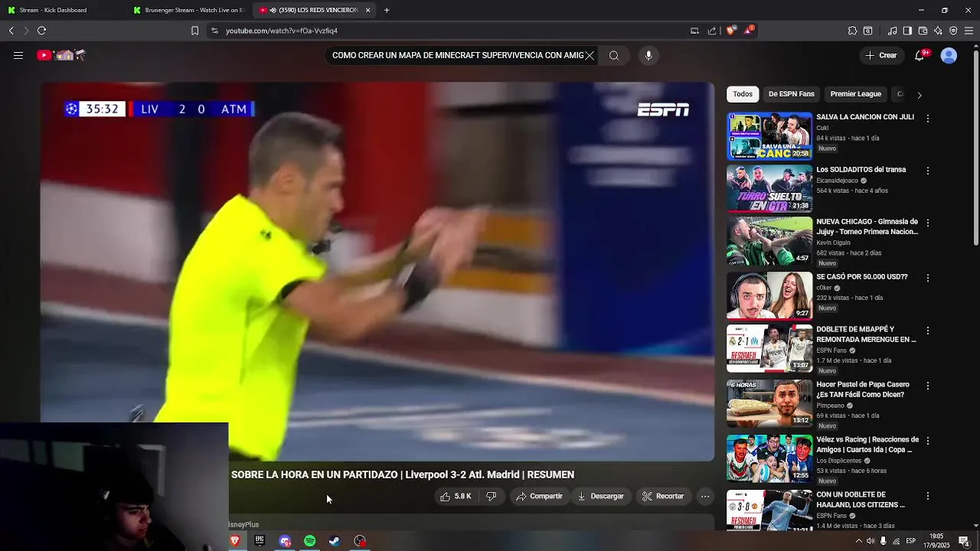Open SALVA LA CANCION CON JULI thumbnail
The width and height of the screenshot is (980, 551).
pos(769,136)
